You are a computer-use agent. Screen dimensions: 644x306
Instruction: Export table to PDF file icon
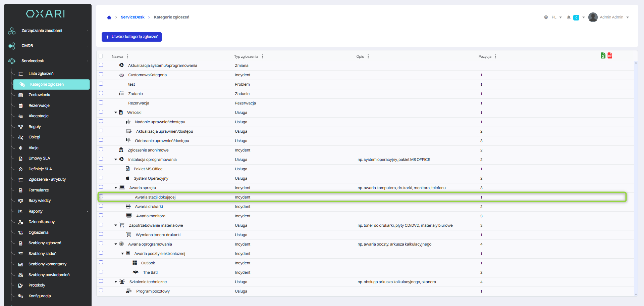(x=610, y=56)
